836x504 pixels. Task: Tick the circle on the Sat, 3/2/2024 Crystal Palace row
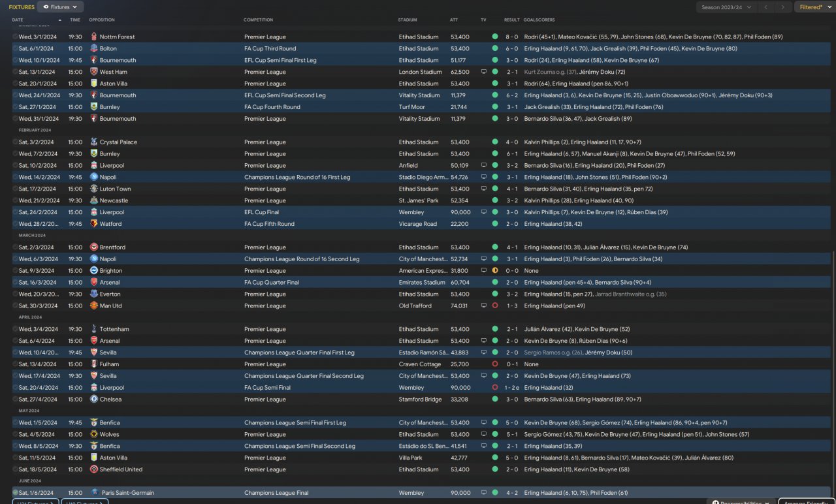15,142
